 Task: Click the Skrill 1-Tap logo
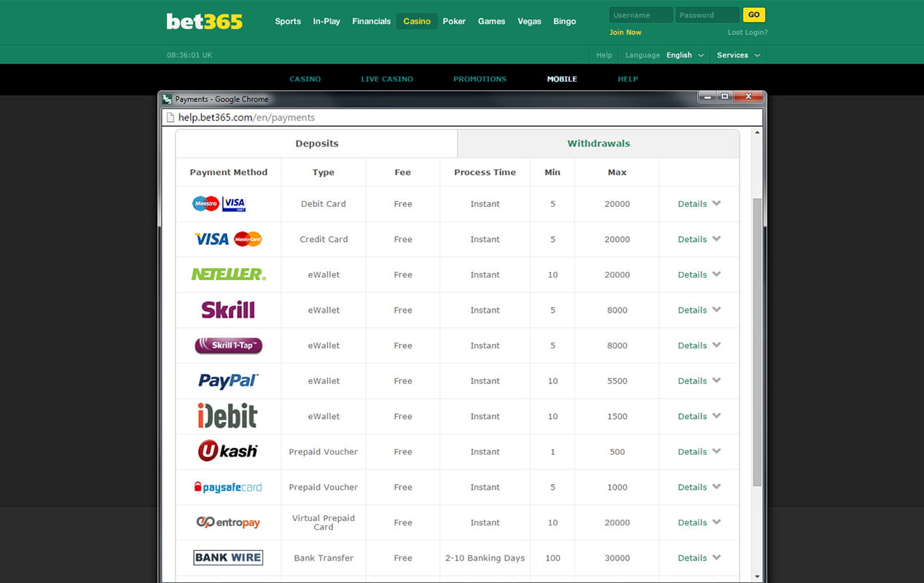click(x=228, y=345)
